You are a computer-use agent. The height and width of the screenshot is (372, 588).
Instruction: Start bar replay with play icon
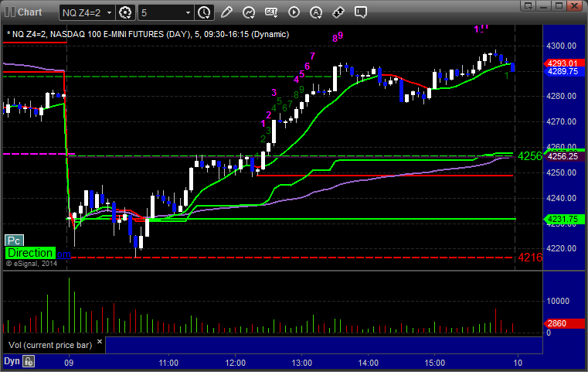pyautogui.click(x=294, y=12)
